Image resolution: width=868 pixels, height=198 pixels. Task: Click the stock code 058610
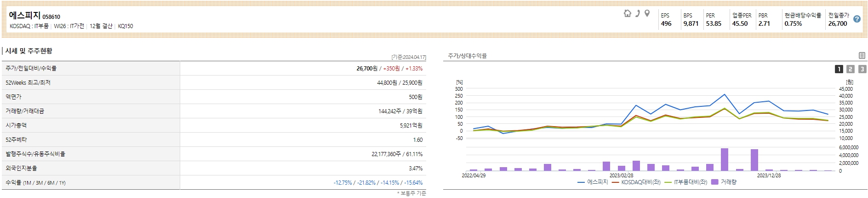(x=51, y=17)
